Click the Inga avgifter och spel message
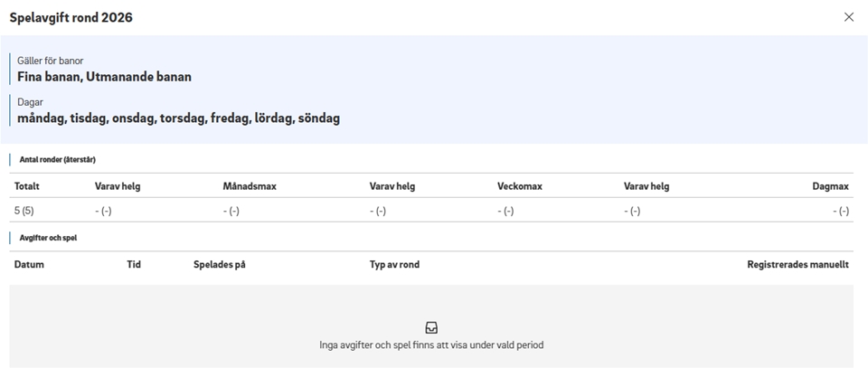The width and height of the screenshot is (868, 368). [x=431, y=344]
